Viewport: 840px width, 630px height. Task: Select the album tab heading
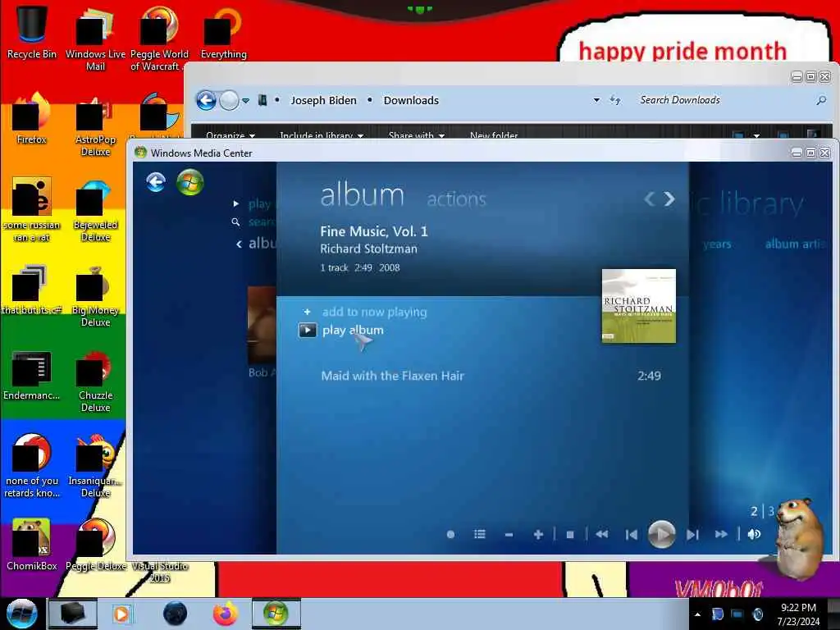point(362,194)
